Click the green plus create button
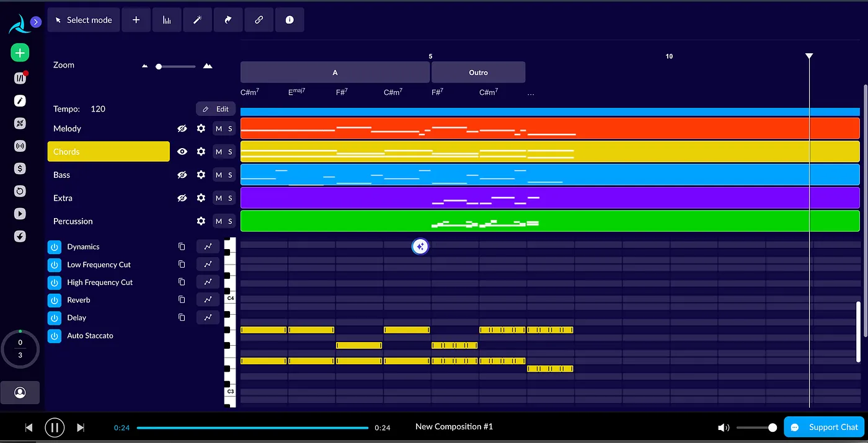Viewport: 868px width, 443px height. [x=20, y=53]
